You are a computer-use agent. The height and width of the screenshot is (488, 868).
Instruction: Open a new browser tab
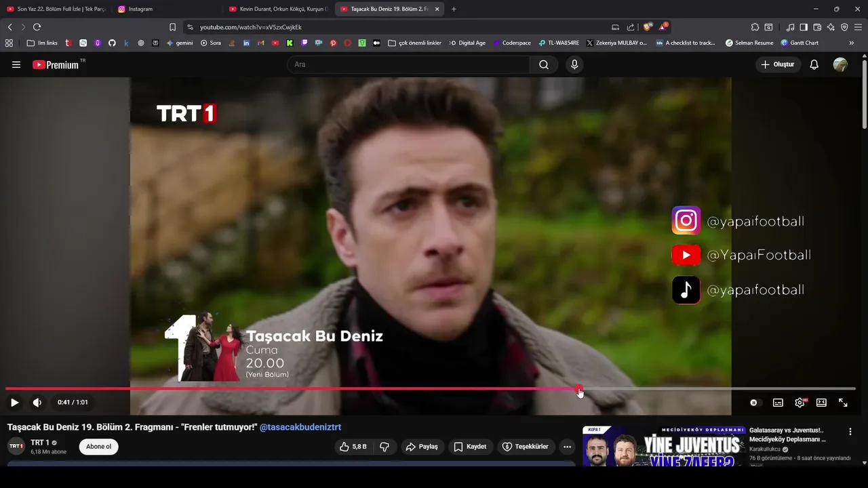(454, 9)
